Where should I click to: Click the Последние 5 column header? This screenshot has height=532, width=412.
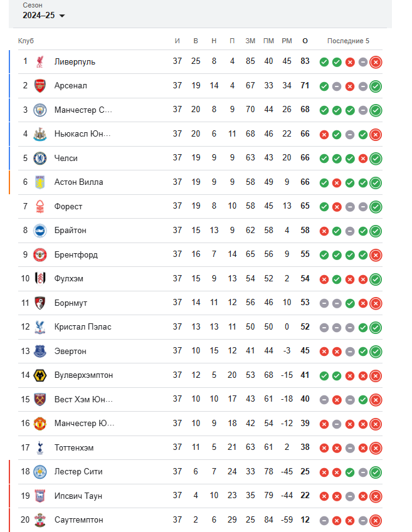(348, 41)
